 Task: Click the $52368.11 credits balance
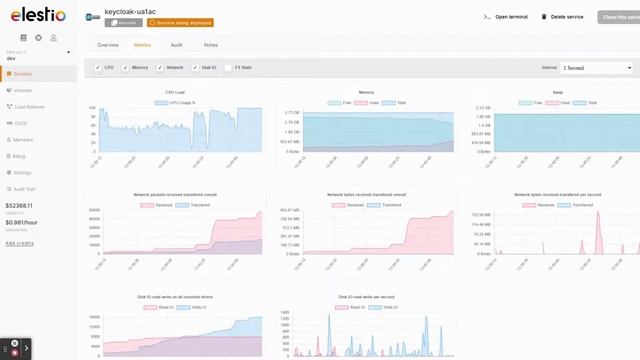click(x=19, y=206)
